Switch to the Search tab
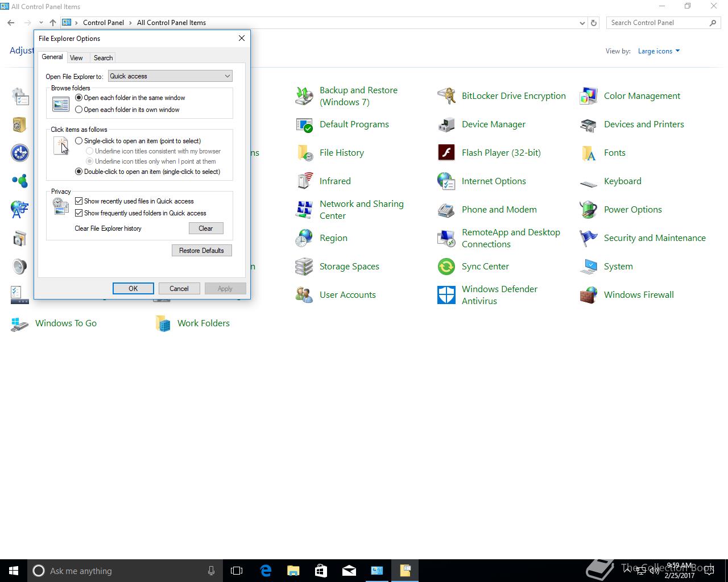Image resolution: width=728 pixels, height=582 pixels. [x=103, y=58]
